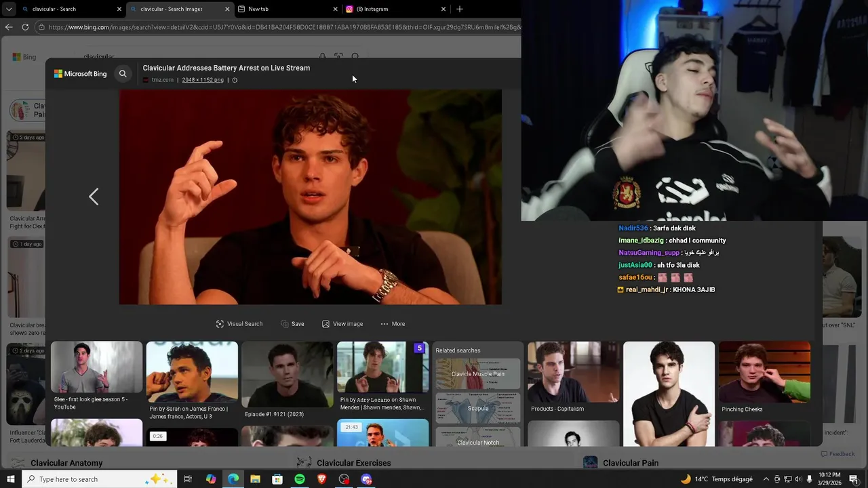Open the "Pin by Adry Lozano on Shawn Mendes" thumbnail
Image resolution: width=868 pixels, height=488 pixels.
coord(382,367)
